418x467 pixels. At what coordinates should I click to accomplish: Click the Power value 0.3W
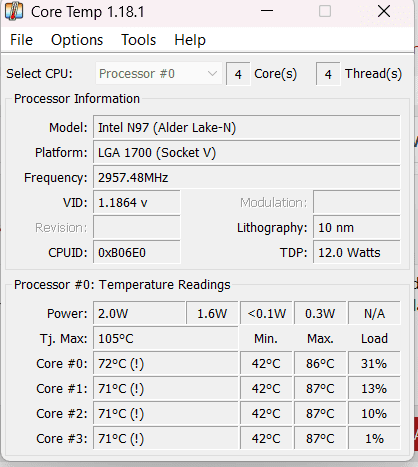click(x=320, y=313)
